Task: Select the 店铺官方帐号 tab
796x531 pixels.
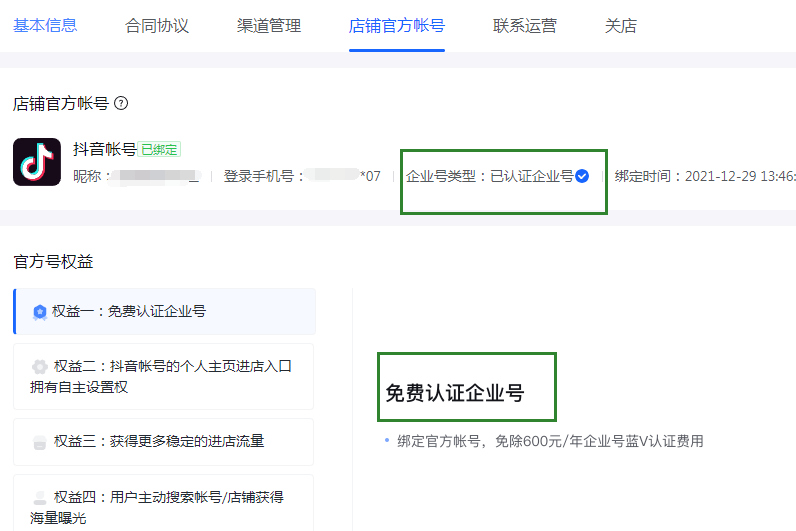Action: point(397,25)
